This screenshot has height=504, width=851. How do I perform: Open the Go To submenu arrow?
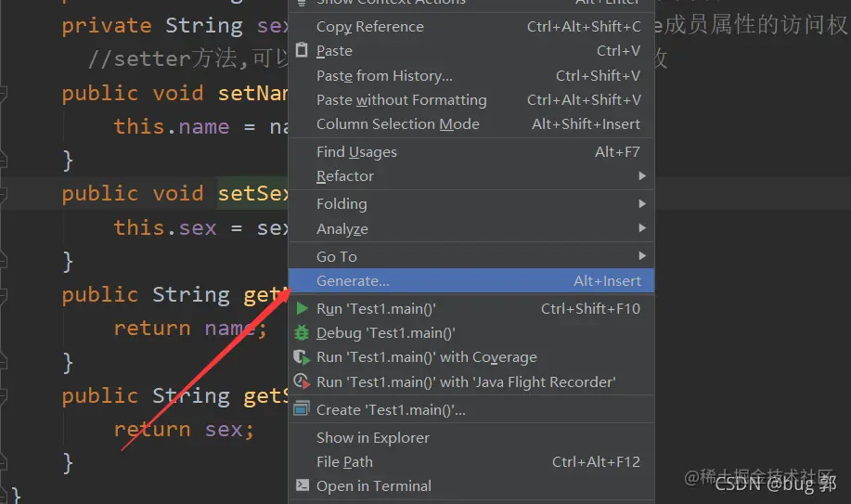tap(642, 256)
